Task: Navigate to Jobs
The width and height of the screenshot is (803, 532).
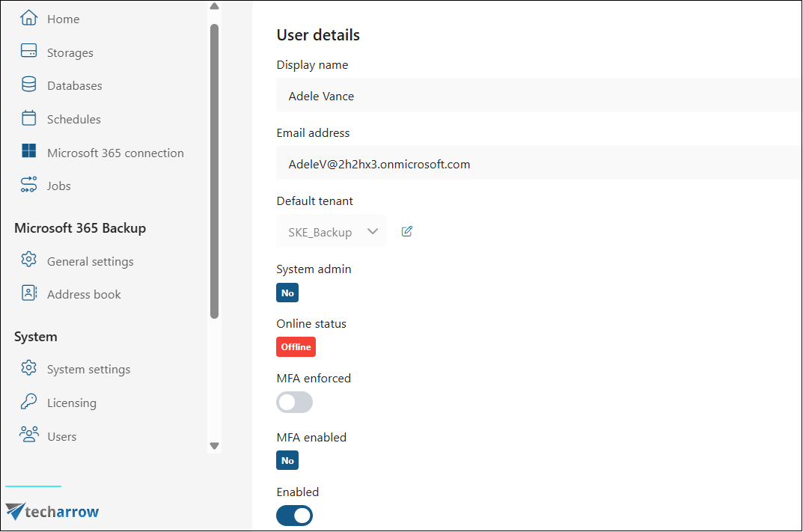Action: 59,186
